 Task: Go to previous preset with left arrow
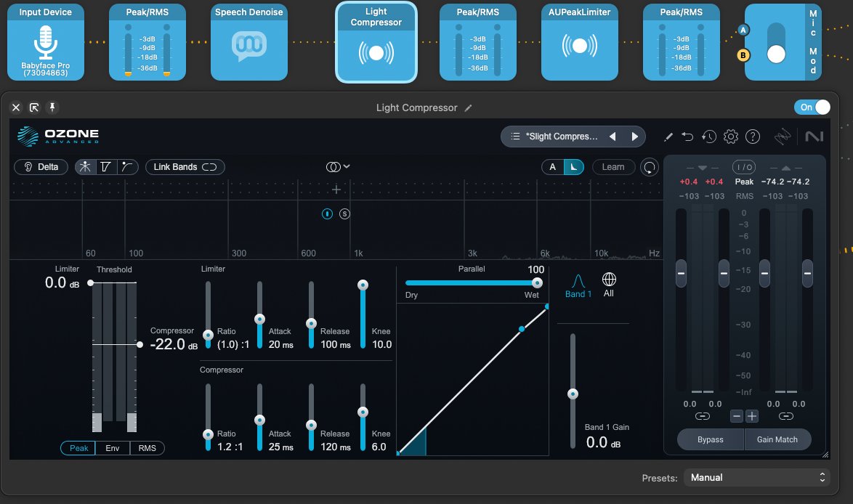pos(613,137)
